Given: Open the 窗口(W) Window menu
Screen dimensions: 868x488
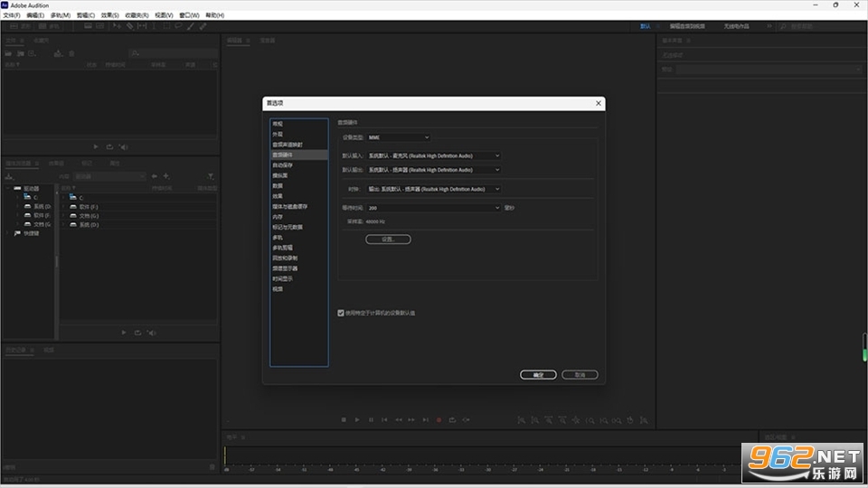Looking at the screenshot, I should (x=189, y=15).
